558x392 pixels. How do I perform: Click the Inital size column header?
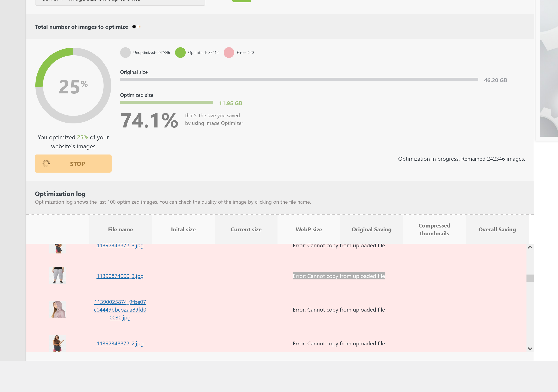[x=183, y=229]
